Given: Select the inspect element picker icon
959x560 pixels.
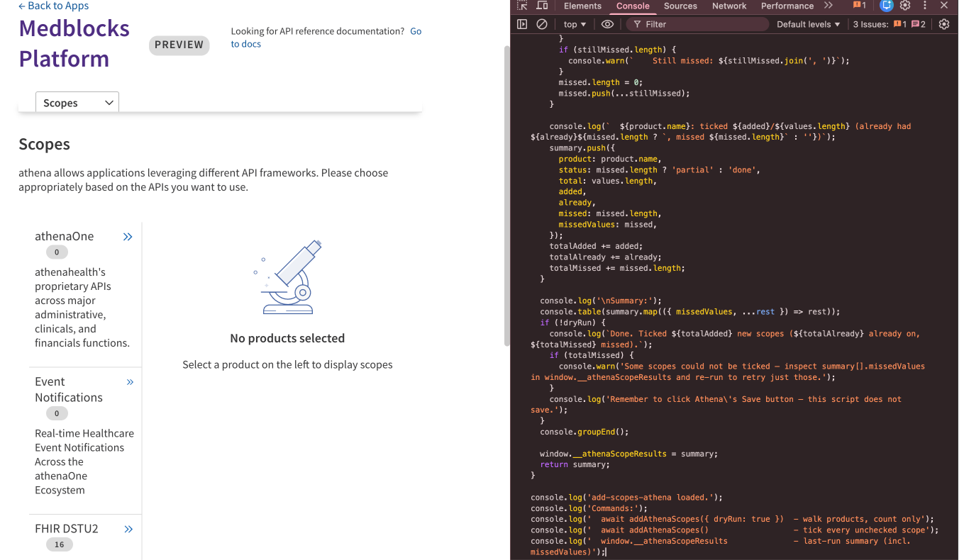Looking at the screenshot, I should 522,6.
